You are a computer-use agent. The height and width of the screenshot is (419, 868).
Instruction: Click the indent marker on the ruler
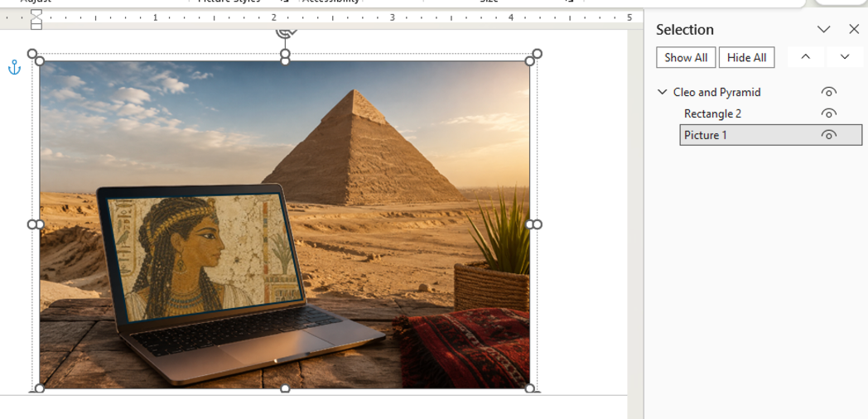[36, 19]
